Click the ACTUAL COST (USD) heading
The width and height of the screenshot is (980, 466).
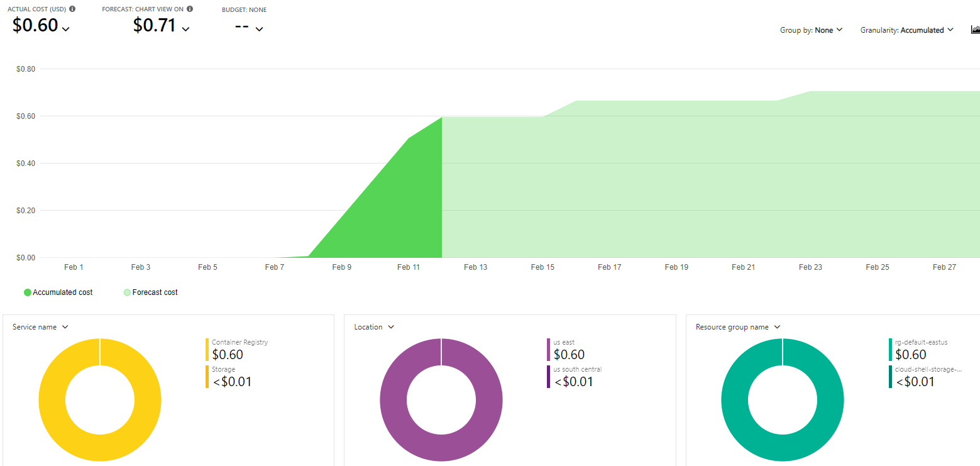[x=36, y=9]
